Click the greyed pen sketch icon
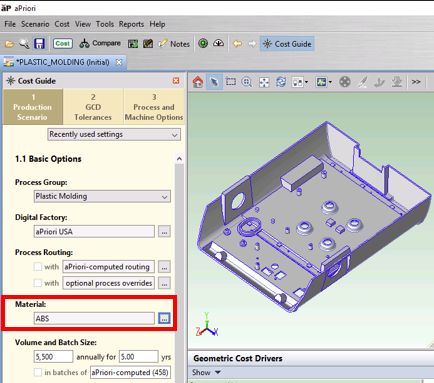The height and width of the screenshot is (383, 434). pos(363,82)
